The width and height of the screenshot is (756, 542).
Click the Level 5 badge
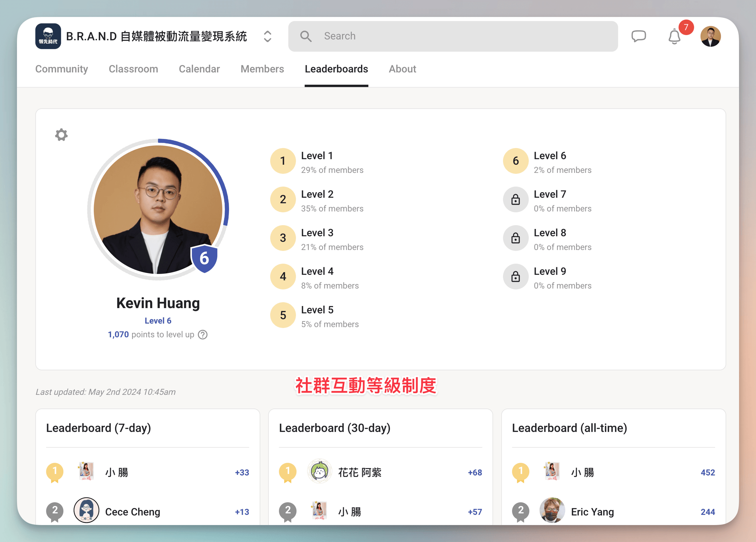click(x=283, y=315)
